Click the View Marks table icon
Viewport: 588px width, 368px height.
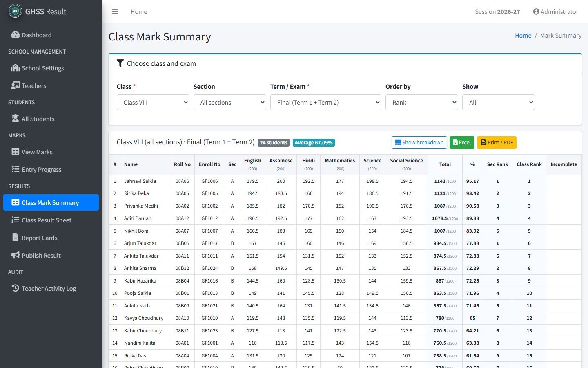[16, 152]
